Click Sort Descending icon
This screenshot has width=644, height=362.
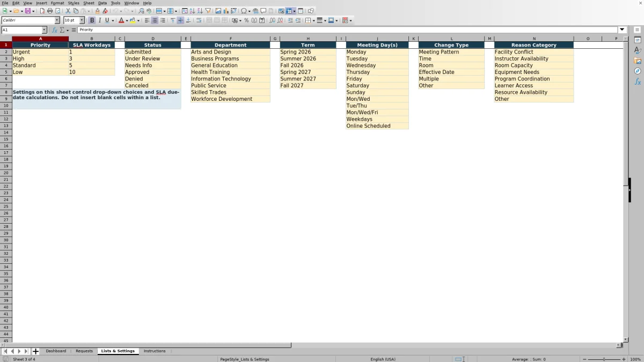[x=200, y=11]
